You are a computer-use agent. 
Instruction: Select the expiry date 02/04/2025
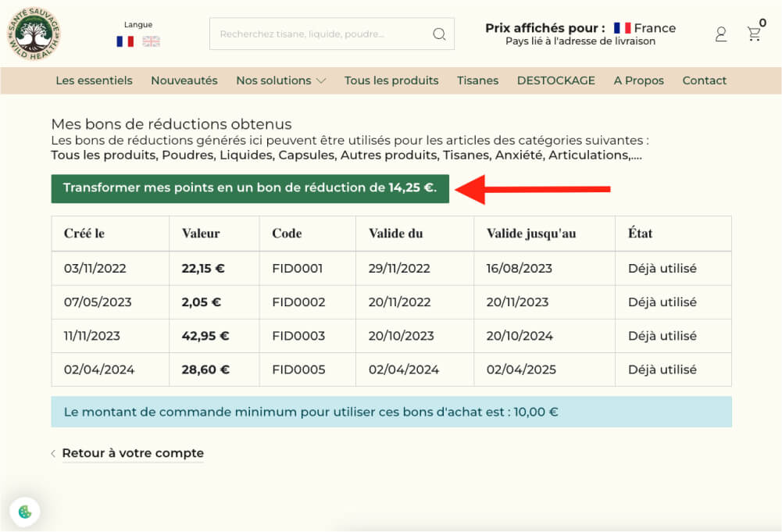coord(521,370)
